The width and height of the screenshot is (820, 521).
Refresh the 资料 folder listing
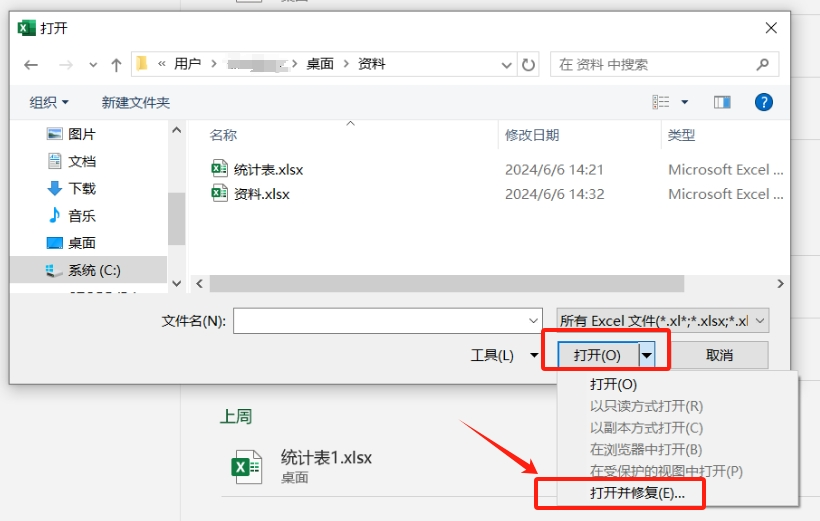(528, 65)
